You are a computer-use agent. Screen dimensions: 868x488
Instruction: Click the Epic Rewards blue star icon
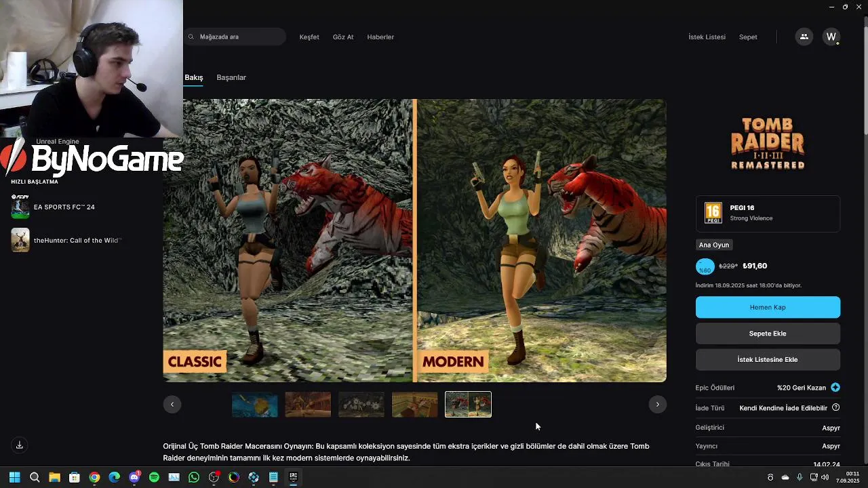pos(835,388)
